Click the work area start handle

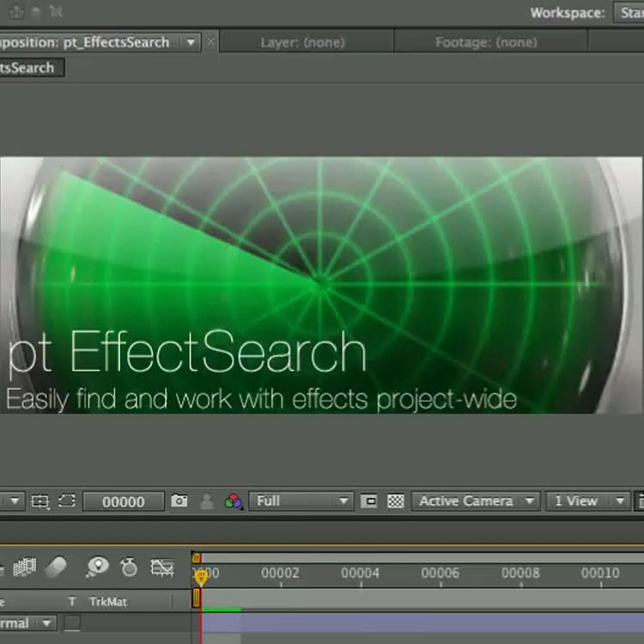[197, 598]
